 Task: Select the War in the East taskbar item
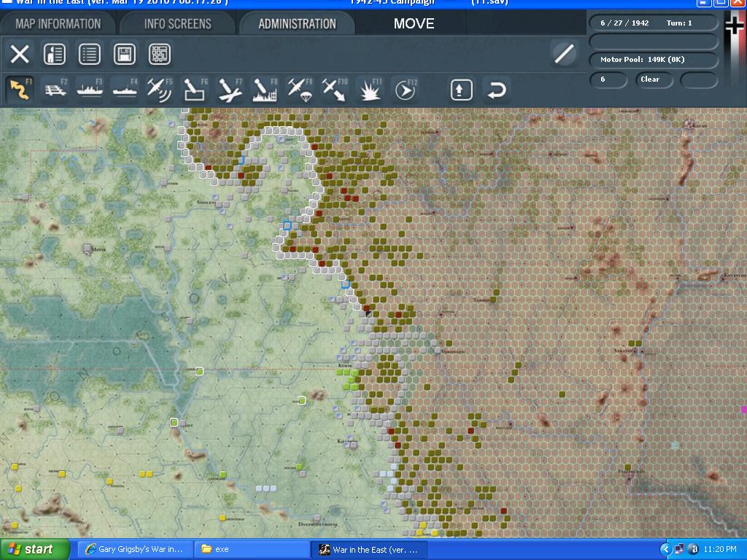369,549
